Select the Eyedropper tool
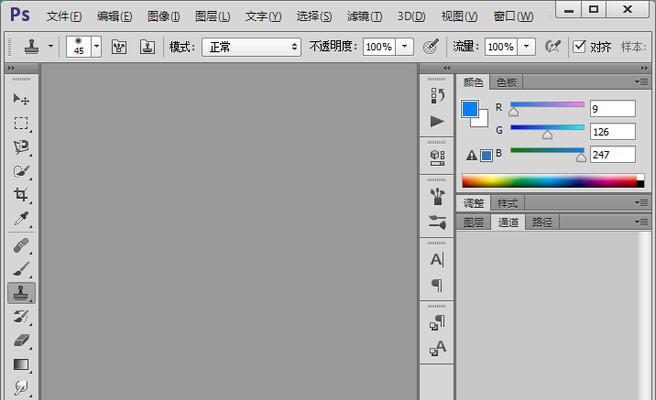 (x=21, y=219)
